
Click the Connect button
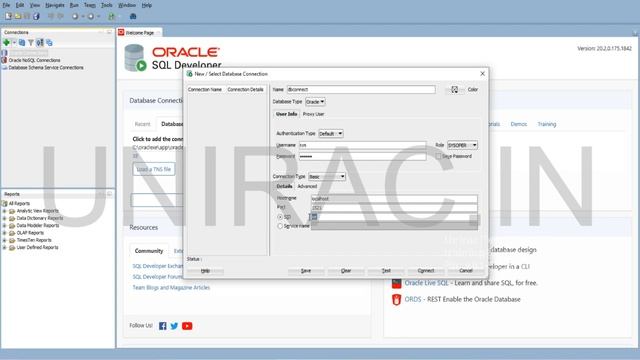pos(426,271)
